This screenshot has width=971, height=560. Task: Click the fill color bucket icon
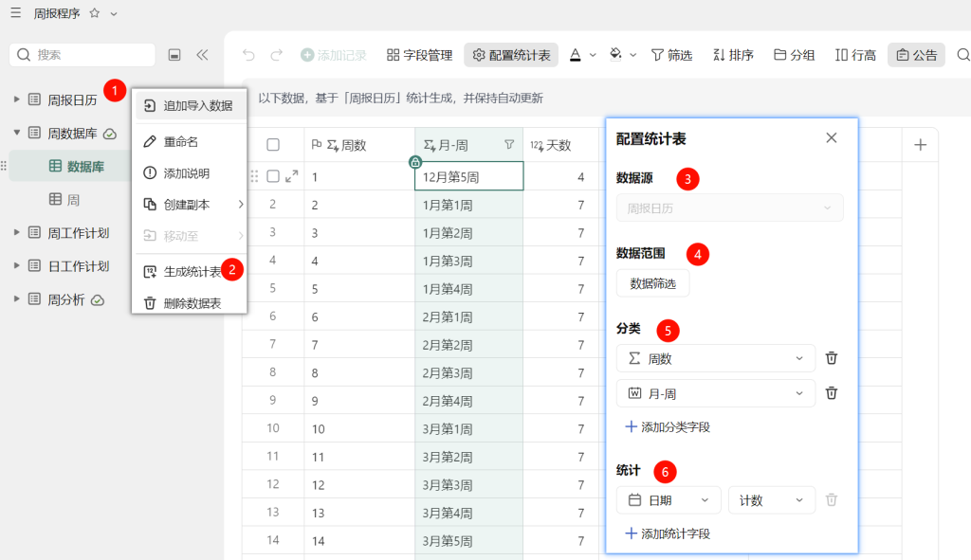(x=615, y=54)
